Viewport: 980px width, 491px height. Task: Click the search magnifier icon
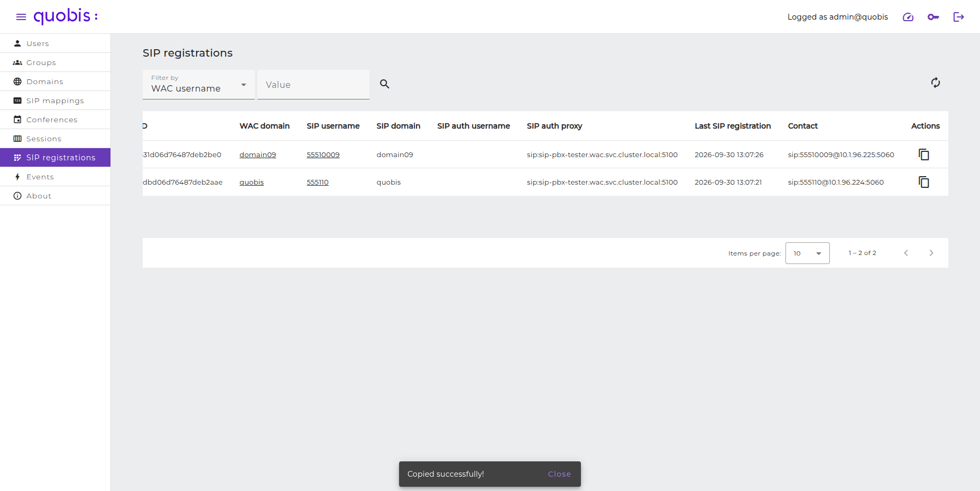click(385, 84)
